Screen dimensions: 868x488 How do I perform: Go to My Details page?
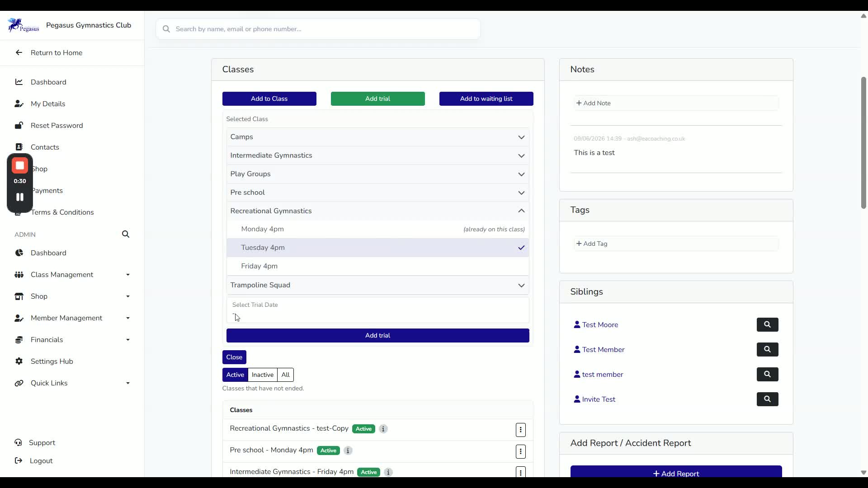coord(48,104)
